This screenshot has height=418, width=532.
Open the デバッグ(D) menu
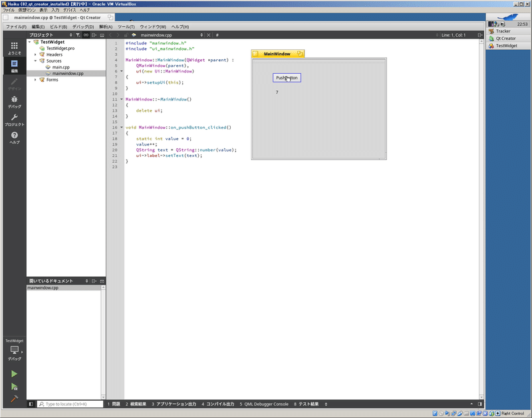[x=82, y=27]
